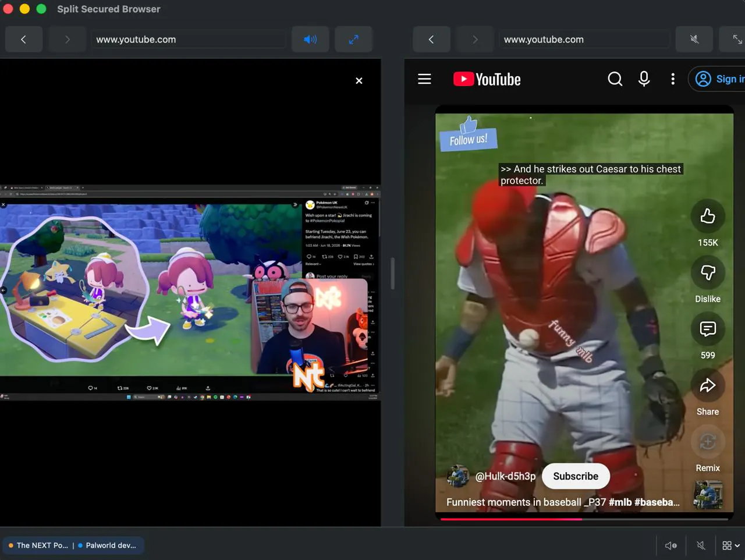
Task: Subscribe to @Hulk-d5h3p
Action: [576, 476]
